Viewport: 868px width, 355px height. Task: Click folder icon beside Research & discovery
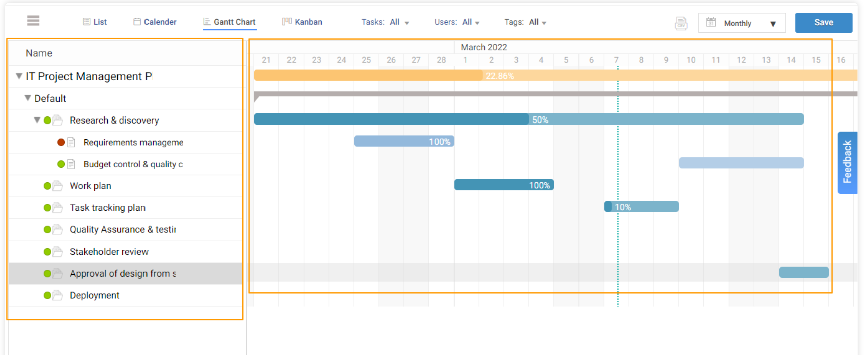pyautogui.click(x=58, y=120)
